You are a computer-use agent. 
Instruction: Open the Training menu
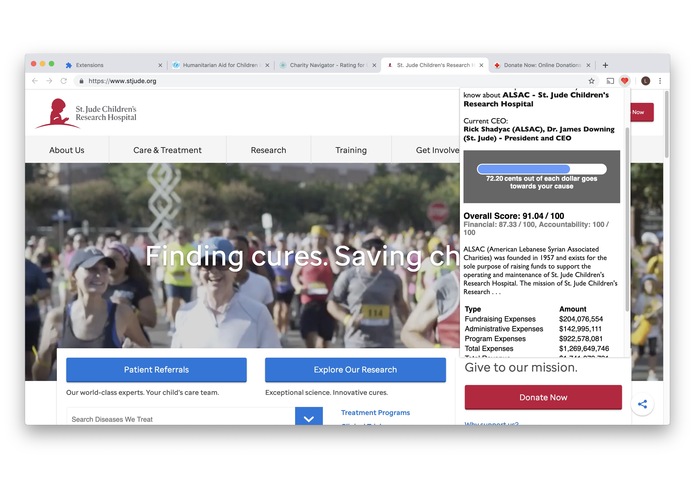click(351, 150)
